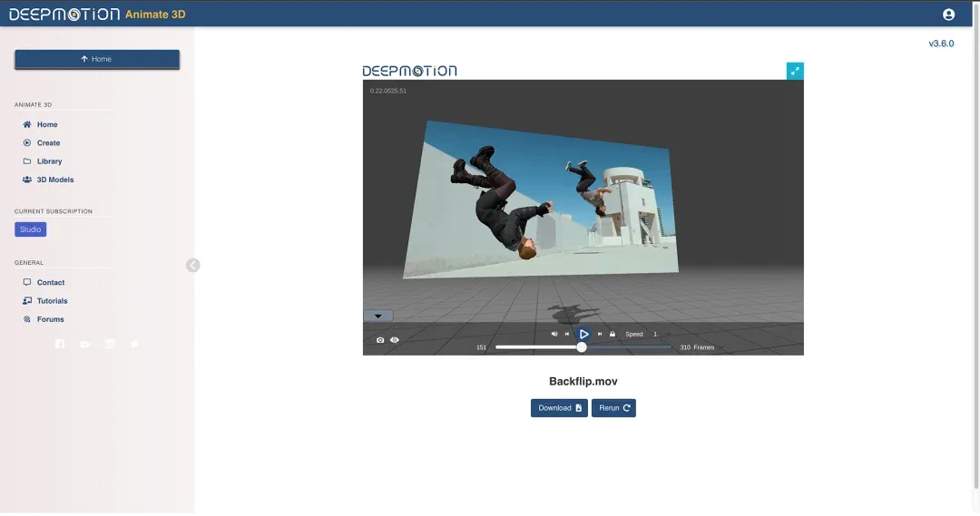Open the Frames unit dropdown
This screenshot has height=516, width=980.
click(708, 347)
